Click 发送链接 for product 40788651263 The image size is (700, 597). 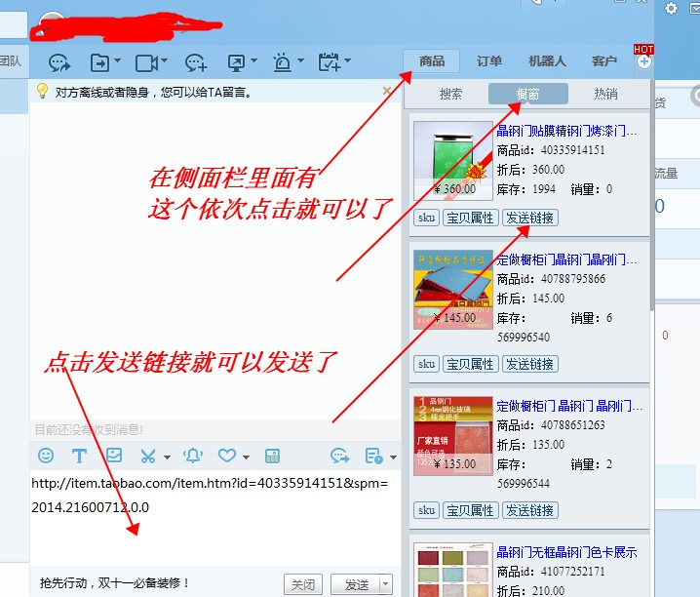[530, 510]
